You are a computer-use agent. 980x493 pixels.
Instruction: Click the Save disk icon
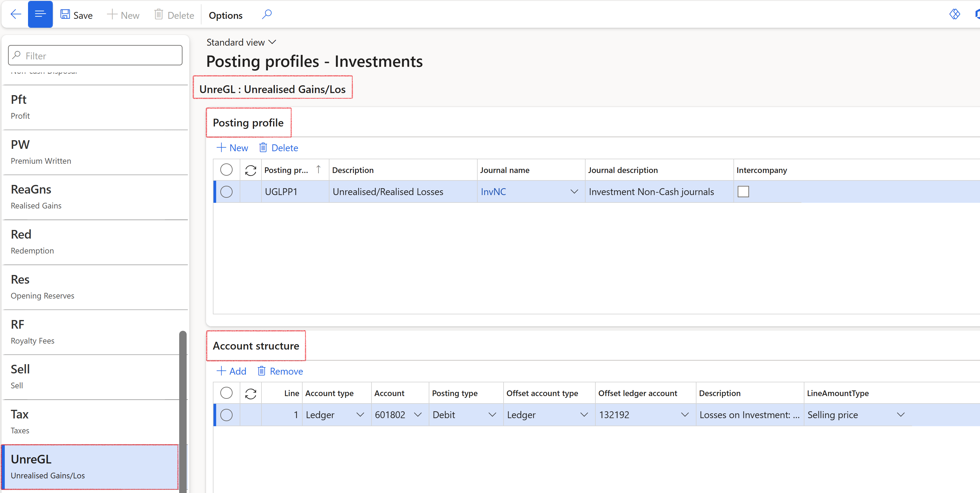coord(65,15)
